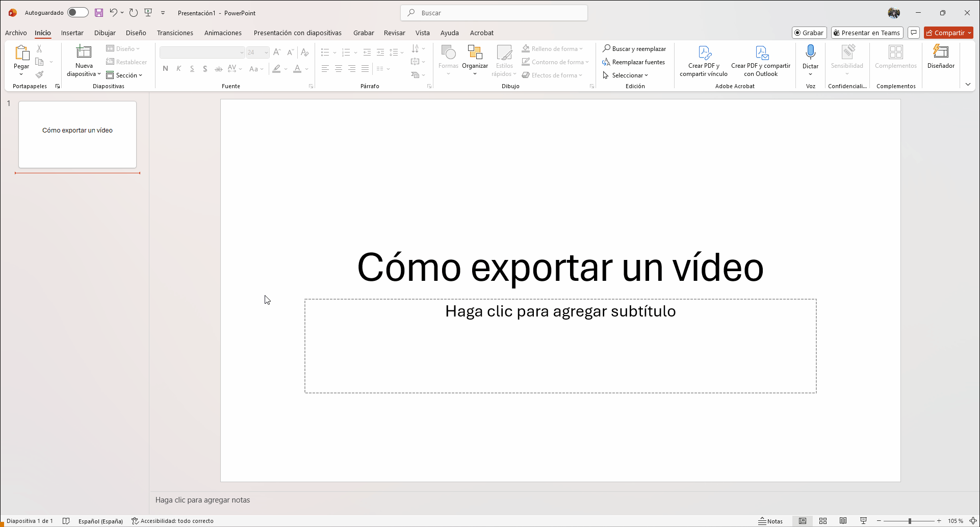Align text left
Viewport: 980px width, 527px height.
coord(325,68)
